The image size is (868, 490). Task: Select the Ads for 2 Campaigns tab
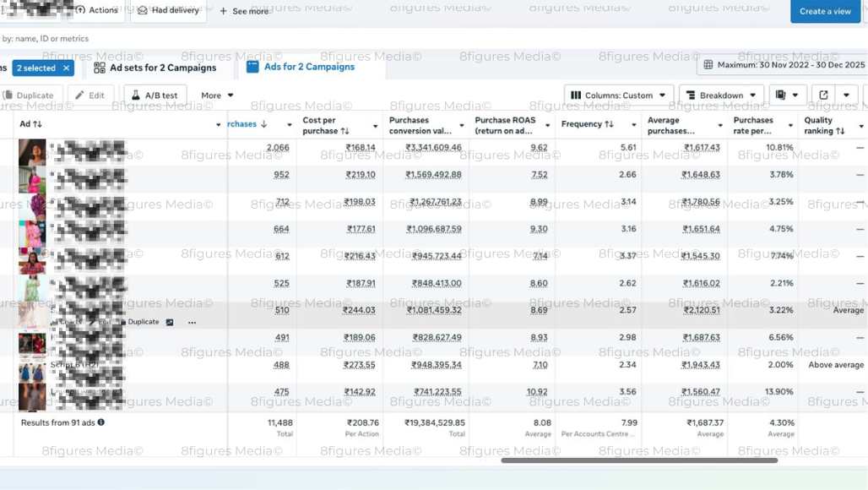coord(301,67)
